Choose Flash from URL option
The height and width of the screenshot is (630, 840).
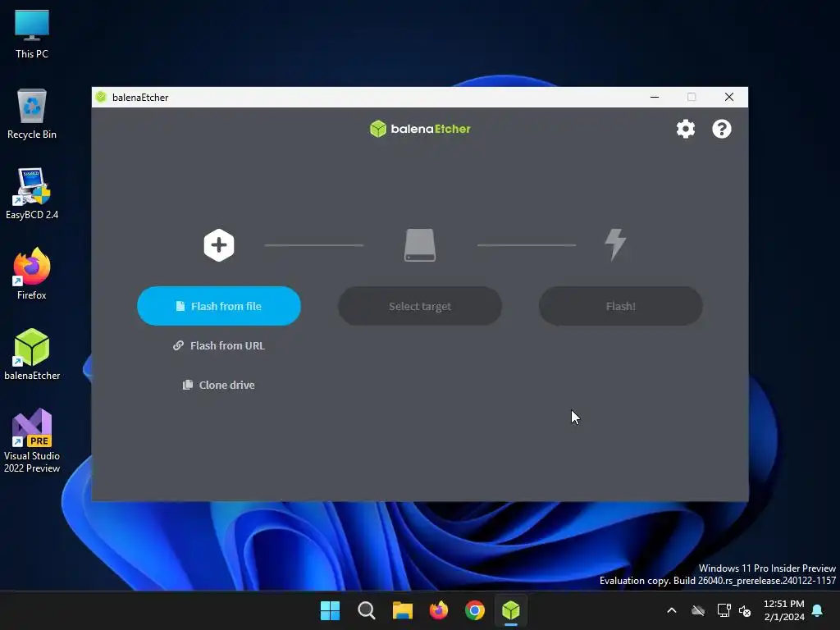click(218, 345)
